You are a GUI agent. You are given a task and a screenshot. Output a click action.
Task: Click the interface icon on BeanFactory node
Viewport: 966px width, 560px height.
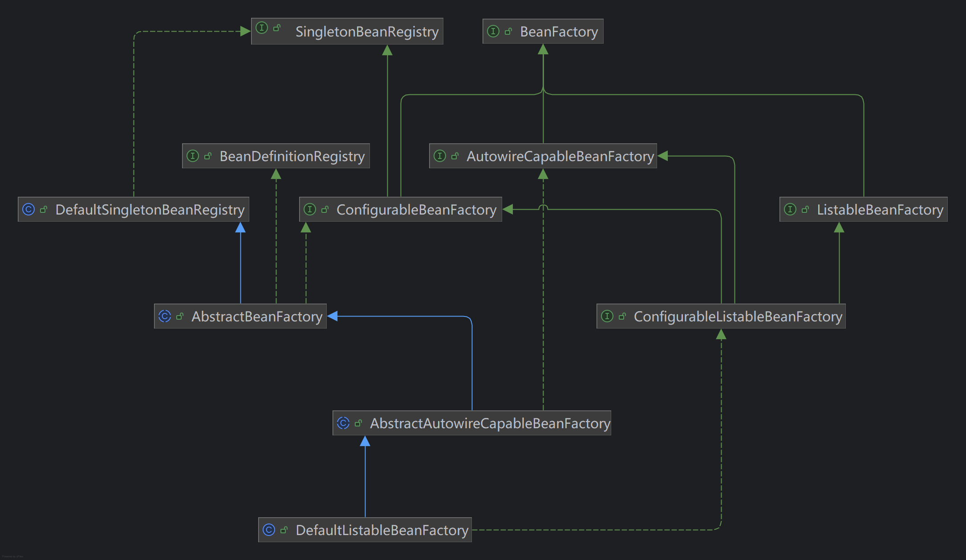493,31
